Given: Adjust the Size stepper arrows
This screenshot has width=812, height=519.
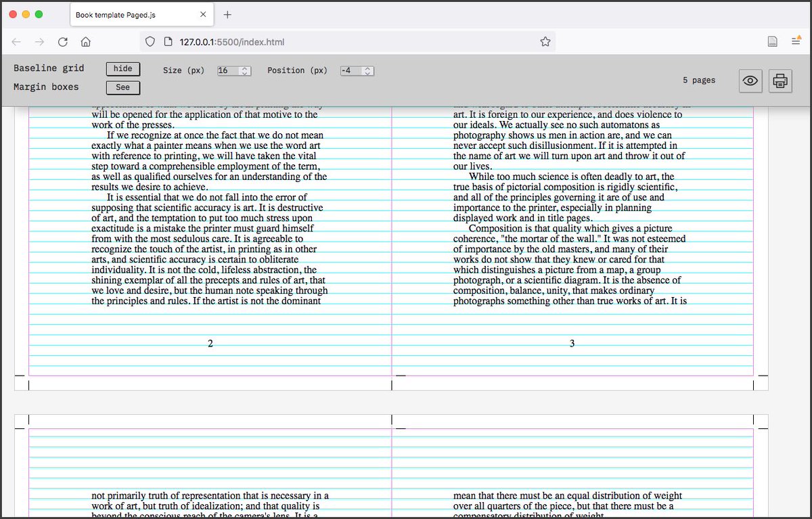Looking at the screenshot, I should tap(246, 70).
